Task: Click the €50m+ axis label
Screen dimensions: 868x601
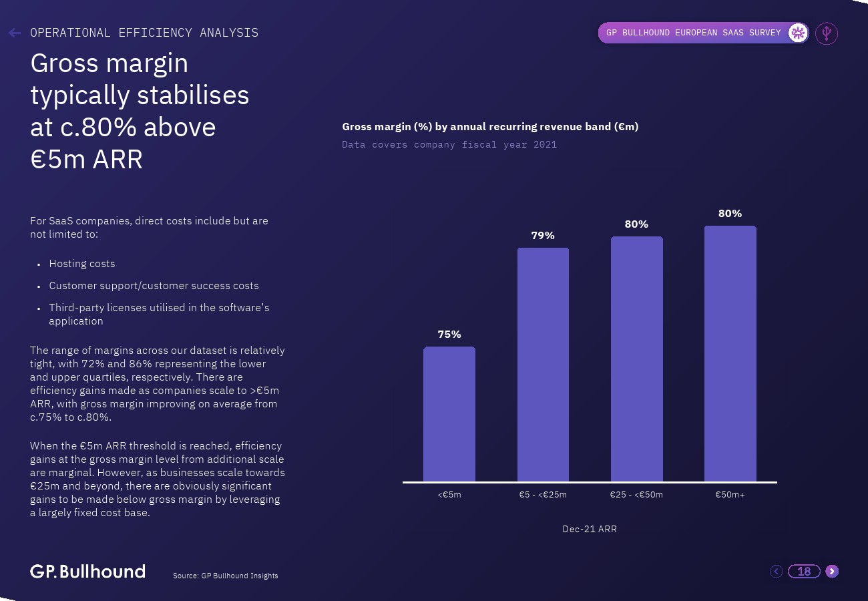Action: tap(730, 495)
